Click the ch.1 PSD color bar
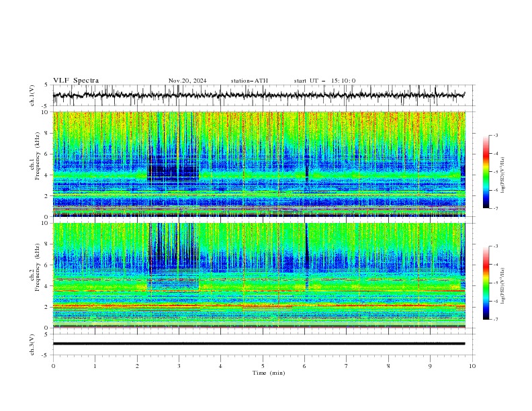Image resolution: width=532 pixels, height=411 pixels. [x=486, y=172]
